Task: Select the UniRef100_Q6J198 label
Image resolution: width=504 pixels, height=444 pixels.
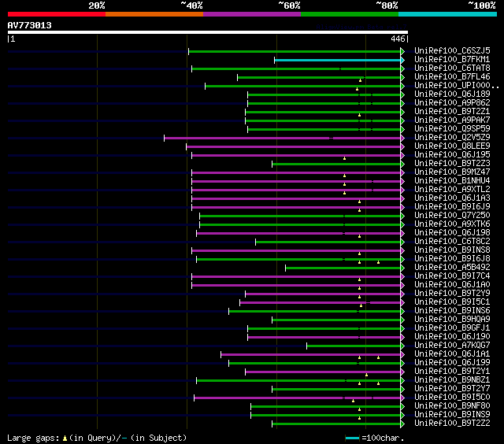Action: pyautogui.click(x=452, y=233)
